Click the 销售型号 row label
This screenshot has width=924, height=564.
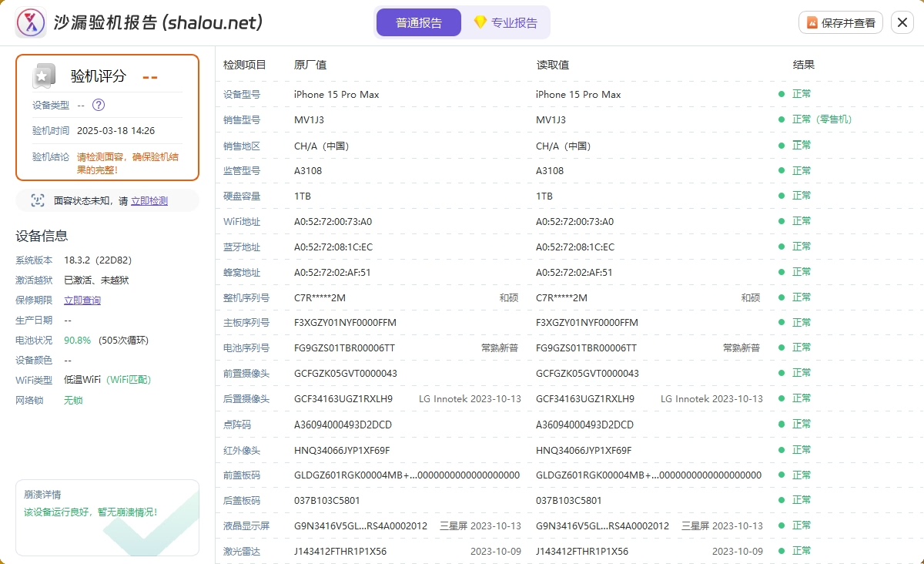pos(242,119)
